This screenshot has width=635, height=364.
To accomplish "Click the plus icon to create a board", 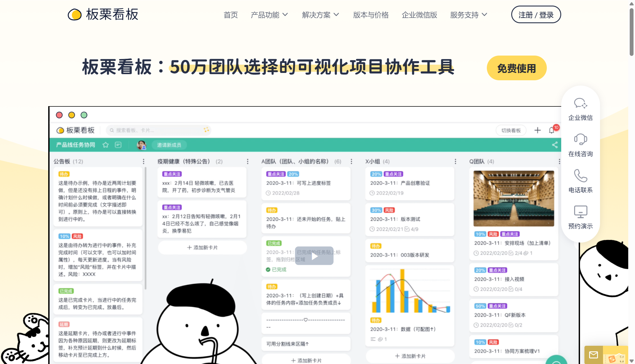I will (x=537, y=130).
